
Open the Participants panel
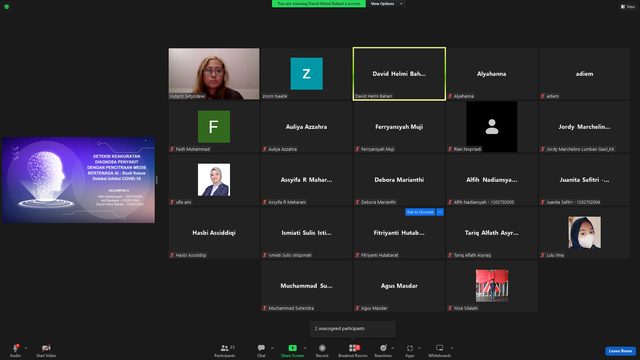point(224,350)
